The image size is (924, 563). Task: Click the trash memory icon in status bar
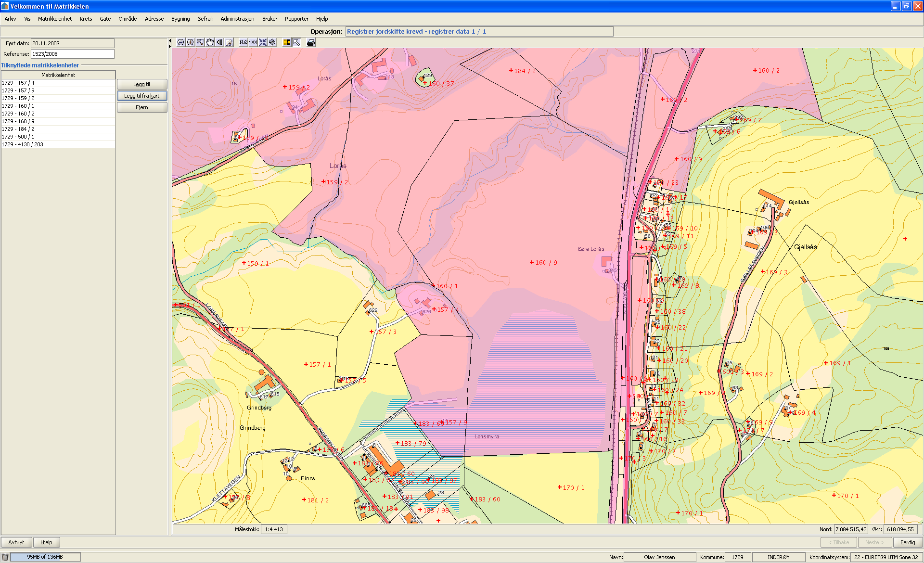(x=5, y=557)
